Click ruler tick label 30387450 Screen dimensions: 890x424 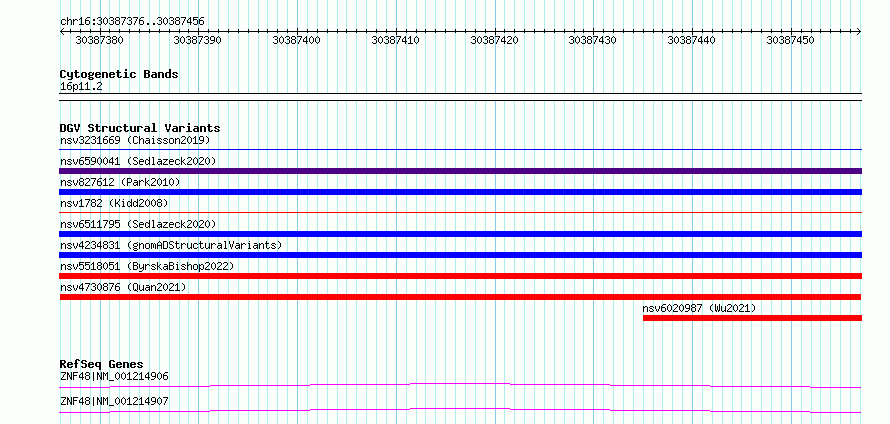click(790, 40)
